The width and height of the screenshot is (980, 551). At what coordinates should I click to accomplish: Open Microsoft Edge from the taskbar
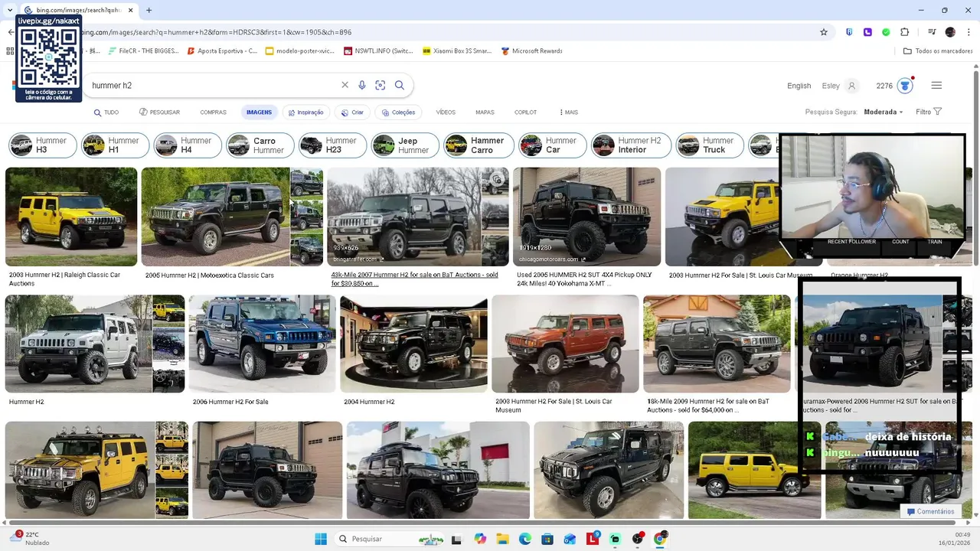[525, 539]
